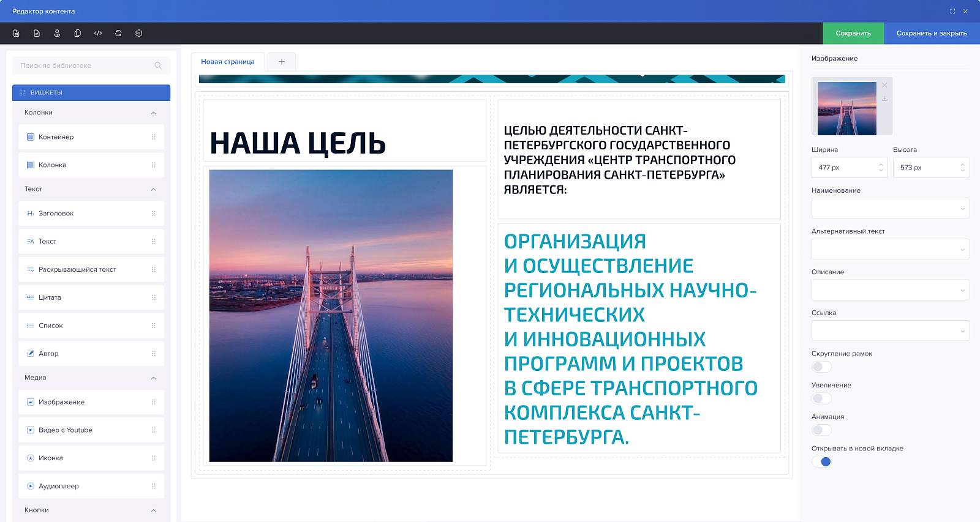Click the drag handle of Колонка widget
Image resolution: width=980 pixels, height=522 pixels.
(154, 165)
